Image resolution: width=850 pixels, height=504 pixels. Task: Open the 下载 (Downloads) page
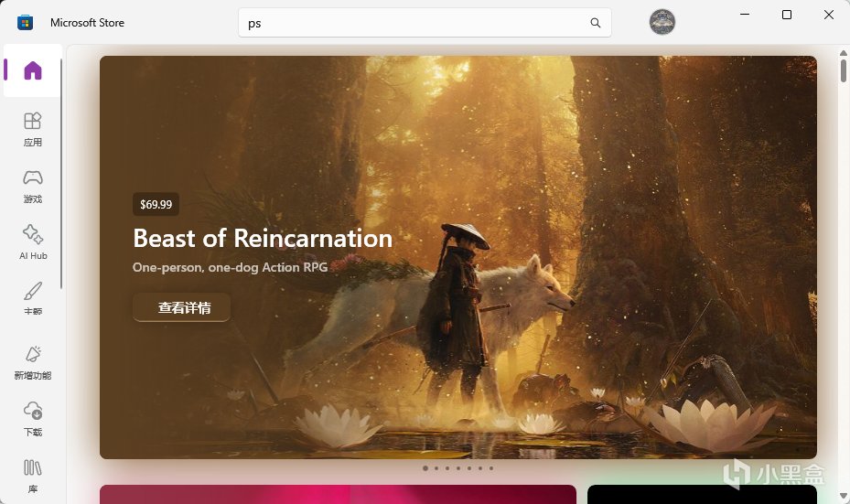(33, 420)
